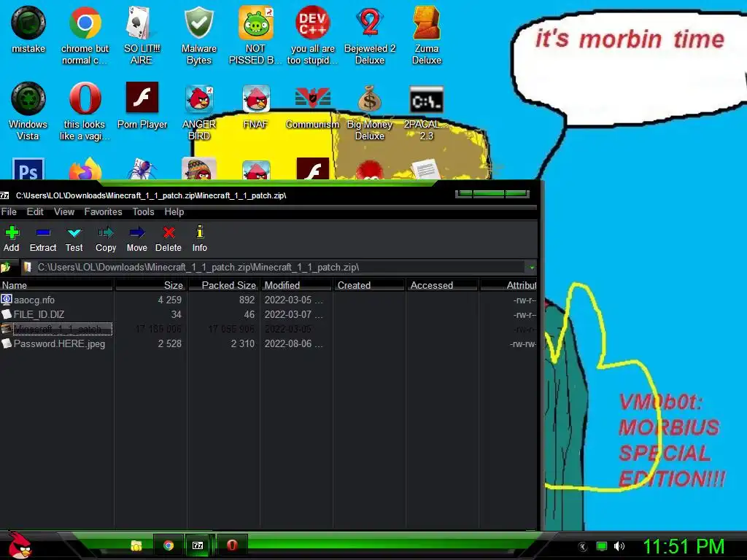This screenshot has height=560, width=747.
Task: Open the Help menu
Action: click(x=174, y=212)
